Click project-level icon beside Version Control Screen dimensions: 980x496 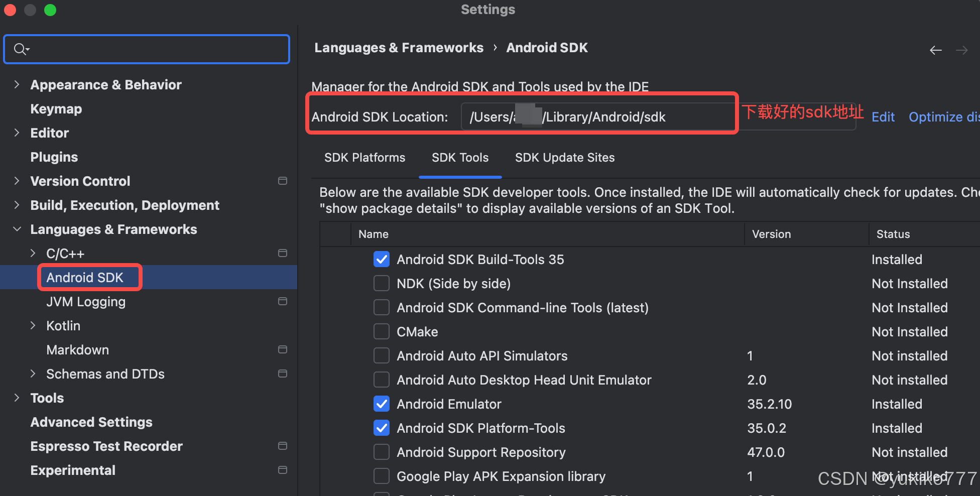[283, 181]
